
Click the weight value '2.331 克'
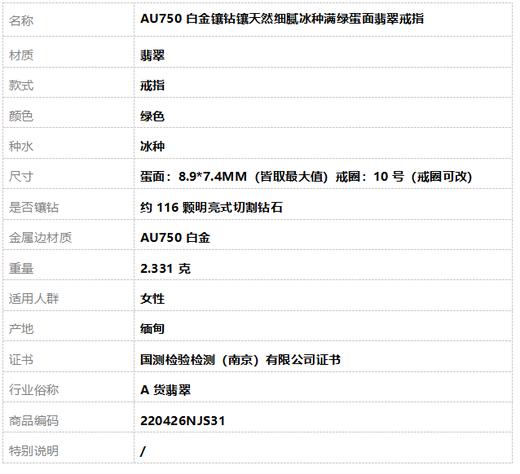pyautogui.click(x=165, y=268)
